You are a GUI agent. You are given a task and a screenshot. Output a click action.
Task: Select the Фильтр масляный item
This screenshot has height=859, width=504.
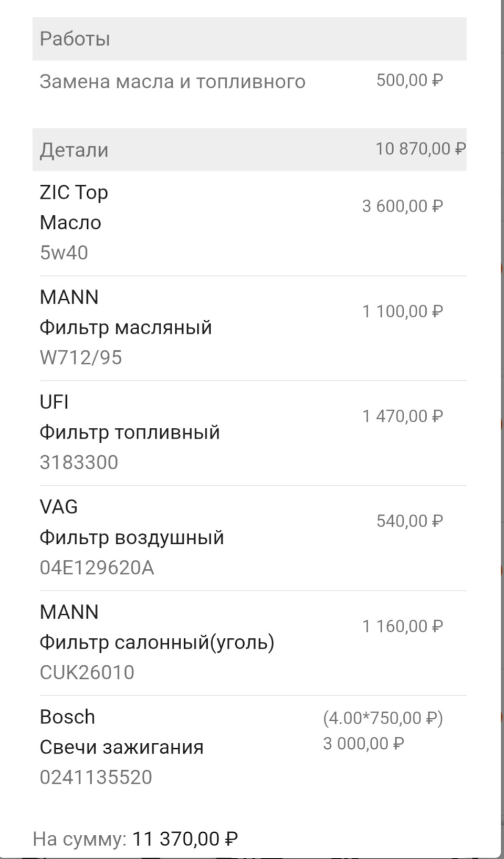125,328
